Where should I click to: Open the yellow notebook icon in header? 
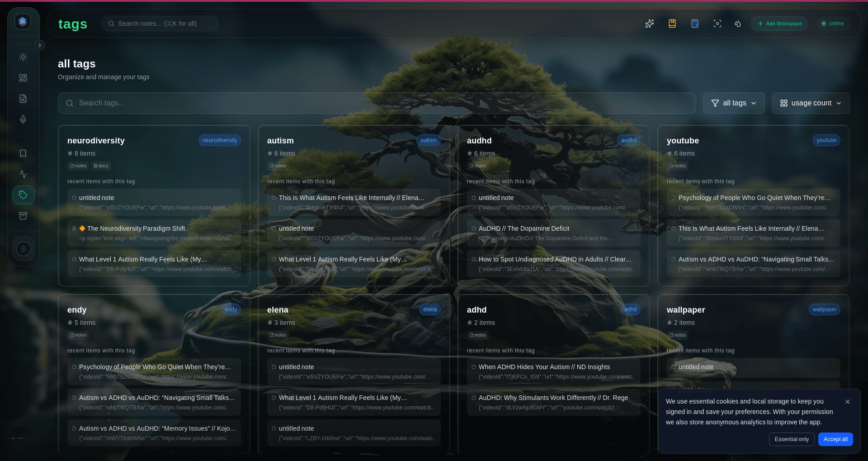coord(672,24)
